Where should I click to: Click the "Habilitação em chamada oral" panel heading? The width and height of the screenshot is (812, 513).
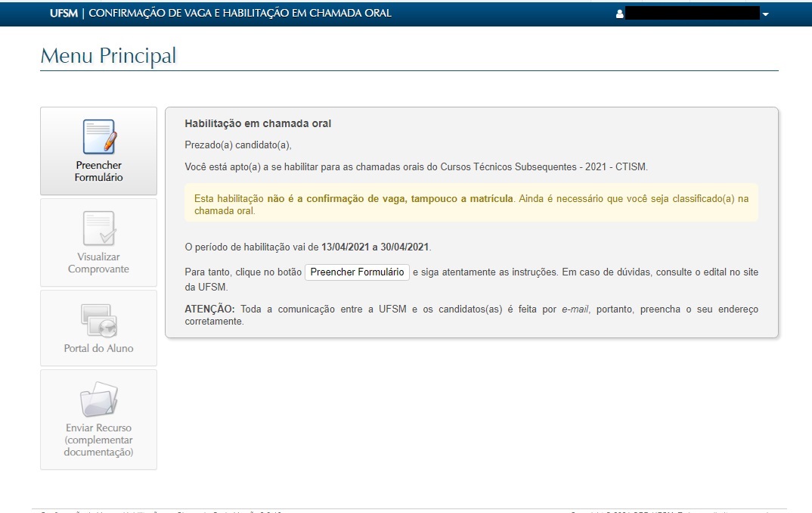pyautogui.click(x=258, y=123)
